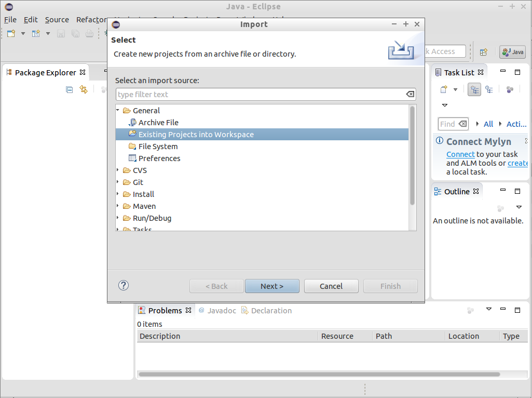Open the File menu
Image resolution: width=532 pixels, height=398 pixels.
[10, 20]
